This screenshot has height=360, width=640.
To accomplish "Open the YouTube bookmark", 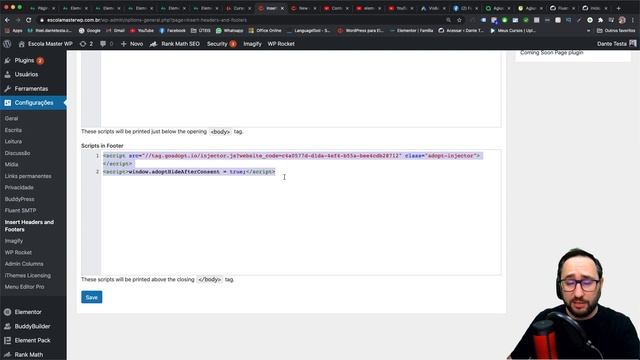I will 142,31.
